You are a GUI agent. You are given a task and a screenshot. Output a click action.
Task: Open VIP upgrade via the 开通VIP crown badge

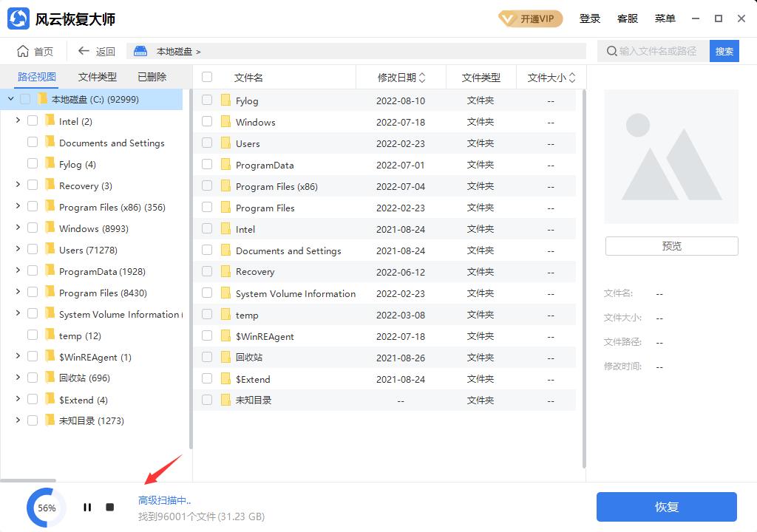coord(530,18)
